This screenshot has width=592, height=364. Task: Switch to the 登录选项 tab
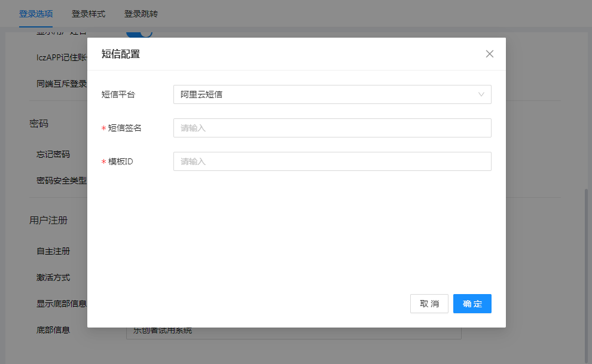tap(36, 14)
